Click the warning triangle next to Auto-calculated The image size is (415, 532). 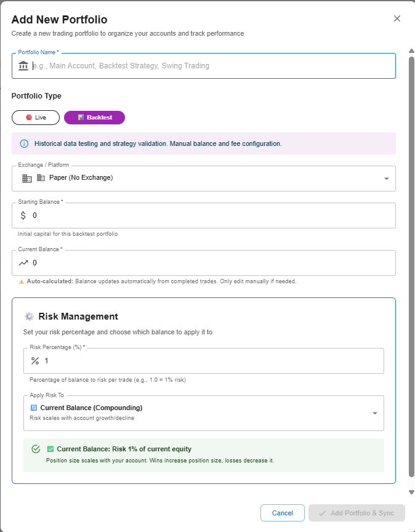(x=22, y=281)
